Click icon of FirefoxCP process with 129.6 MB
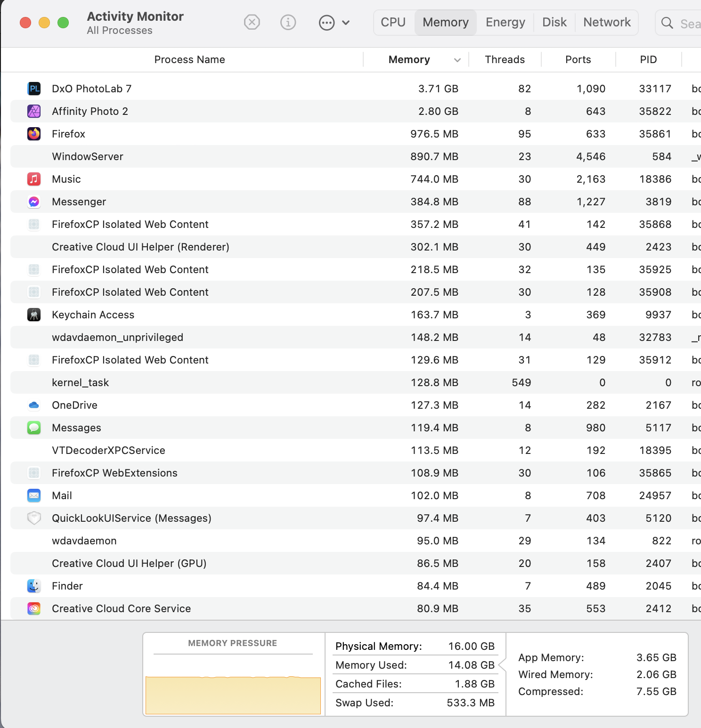 (34, 360)
